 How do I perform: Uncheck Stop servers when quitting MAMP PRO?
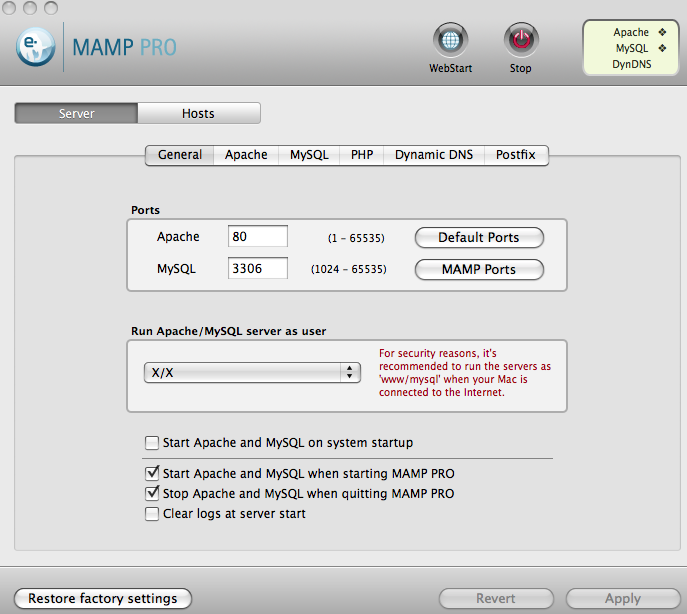pos(152,493)
